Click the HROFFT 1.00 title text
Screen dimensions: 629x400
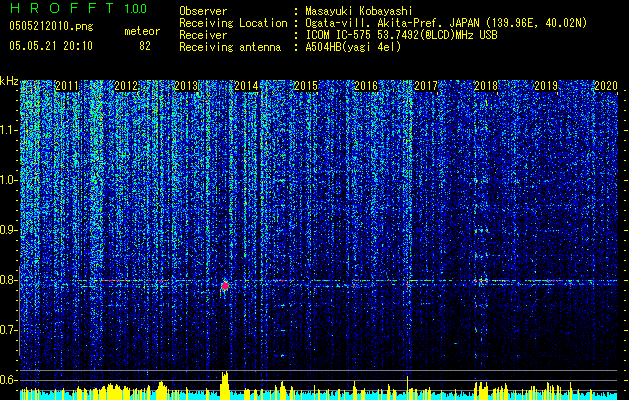[x=78, y=8]
